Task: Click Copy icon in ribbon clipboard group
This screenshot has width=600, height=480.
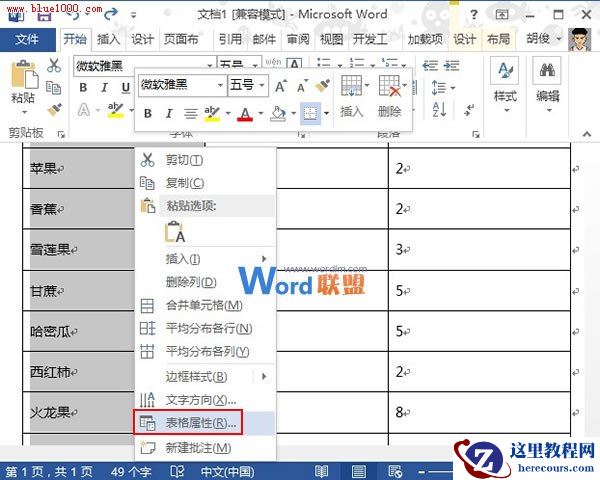Action: pos(53,88)
